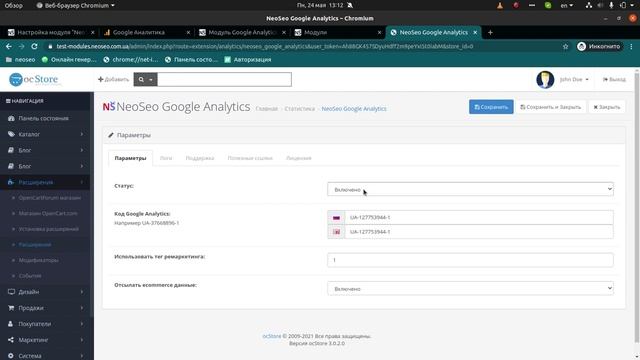Image resolution: width=640 pixels, height=360 pixels.
Task: Open the Модификаторы submenu item
Action: point(38,260)
